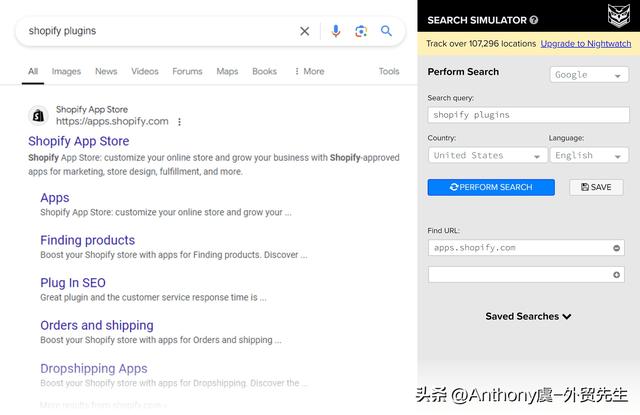Click the Shopify App Store favicon

pos(38,115)
